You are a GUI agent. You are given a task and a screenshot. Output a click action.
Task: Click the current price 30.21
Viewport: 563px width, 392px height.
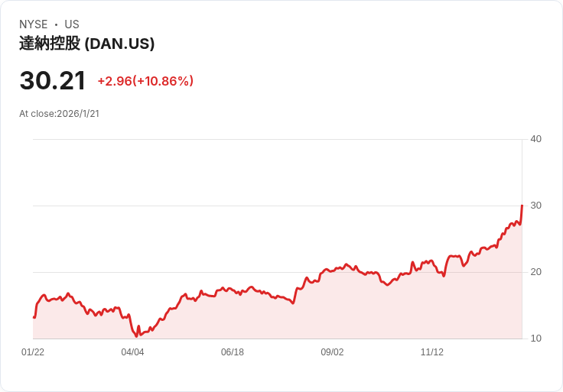point(52,80)
